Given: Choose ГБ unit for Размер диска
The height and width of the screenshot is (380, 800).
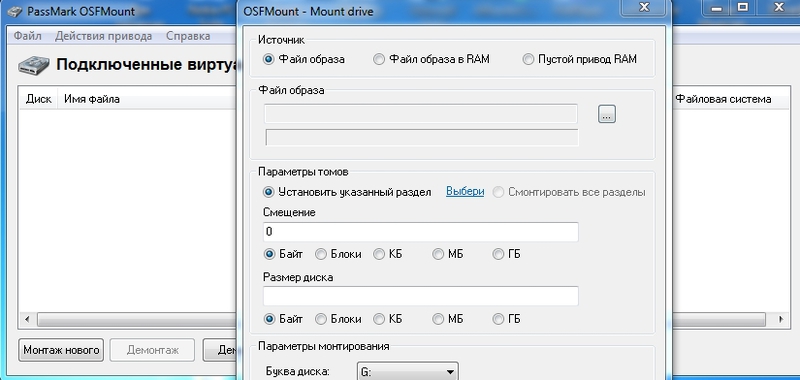Looking at the screenshot, I should (498, 319).
